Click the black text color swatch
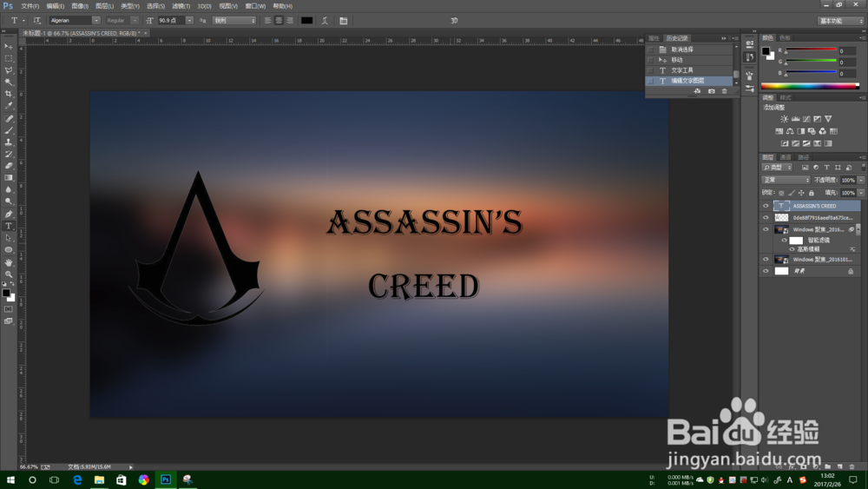 tap(306, 21)
